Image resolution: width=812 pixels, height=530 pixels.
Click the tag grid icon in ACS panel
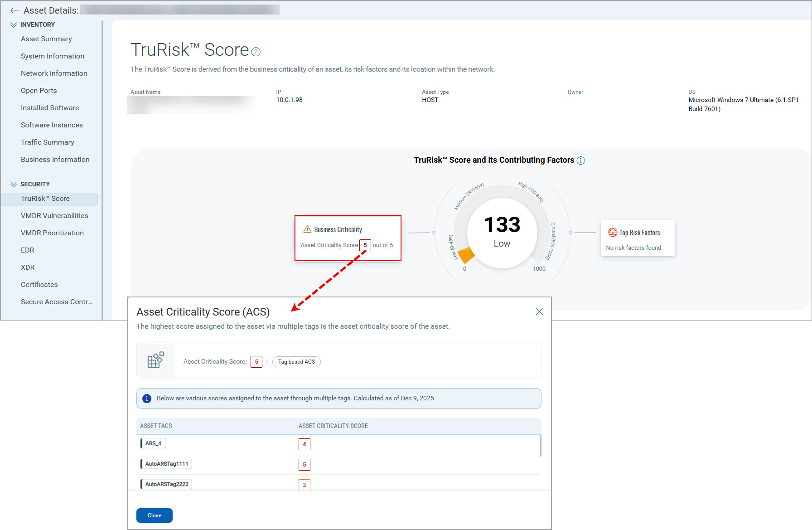(155, 360)
